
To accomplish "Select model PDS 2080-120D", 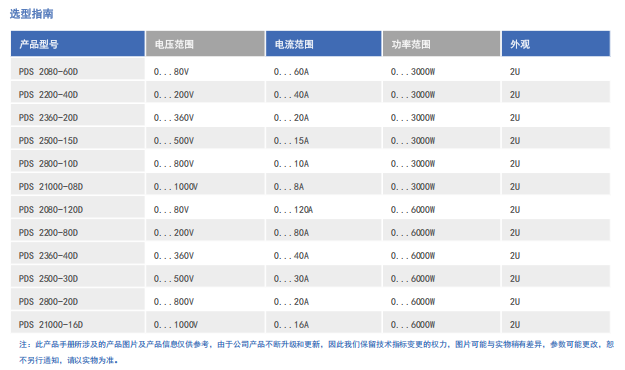I will point(51,210).
